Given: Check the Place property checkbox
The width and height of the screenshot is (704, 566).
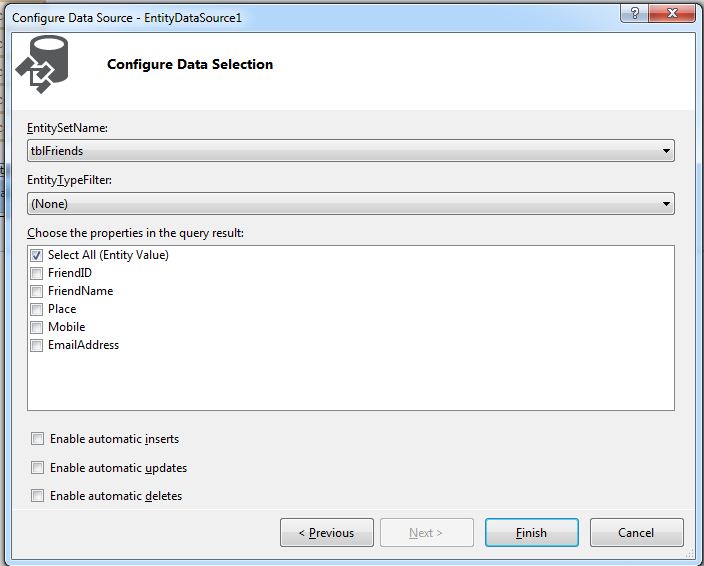Looking at the screenshot, I should 36,309.
